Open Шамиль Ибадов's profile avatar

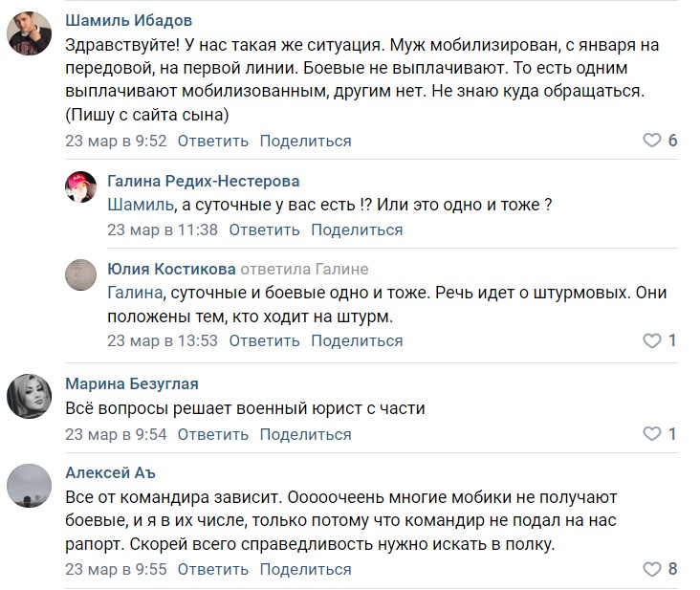pos(30,37)
